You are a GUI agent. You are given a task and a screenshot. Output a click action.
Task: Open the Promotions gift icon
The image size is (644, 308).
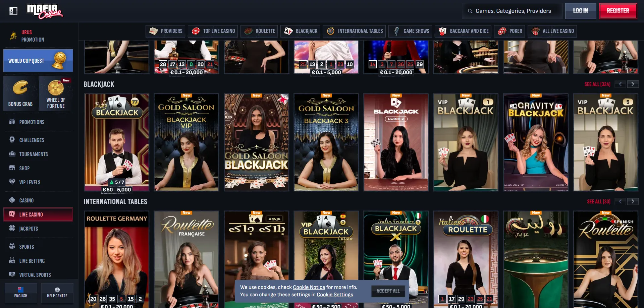[x=12, y=122]
